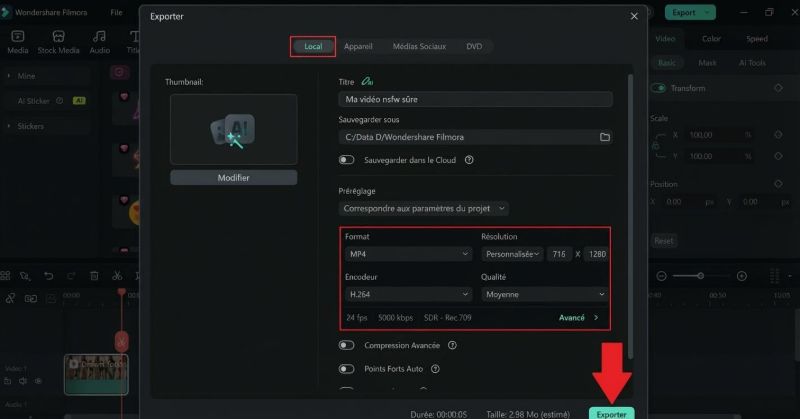The height and width of the screenshot is (419, 800).
Task: Open the Qualité Moyenne dropdown
Action: coord(544,294)
